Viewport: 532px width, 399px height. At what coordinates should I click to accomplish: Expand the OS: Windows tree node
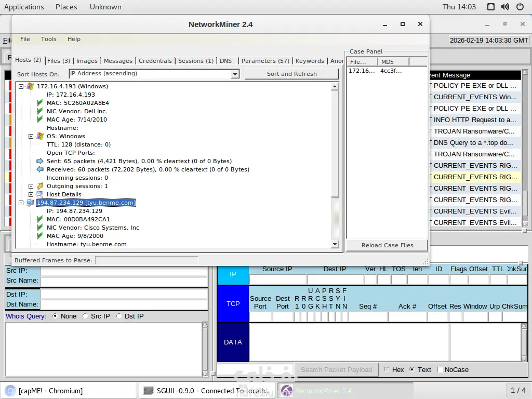[x=31, y=136]
